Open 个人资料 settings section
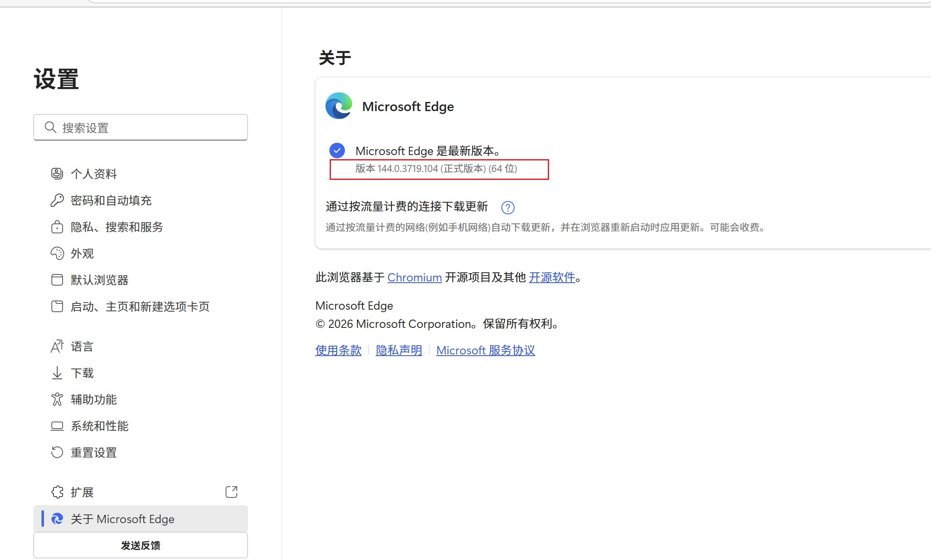This screenshot has height=560, width=931. pyautogui.click(x=94, y=174)
